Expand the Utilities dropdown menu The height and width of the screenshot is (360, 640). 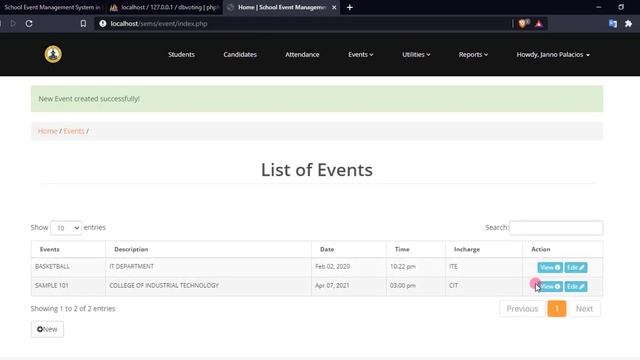coord(416,54)
